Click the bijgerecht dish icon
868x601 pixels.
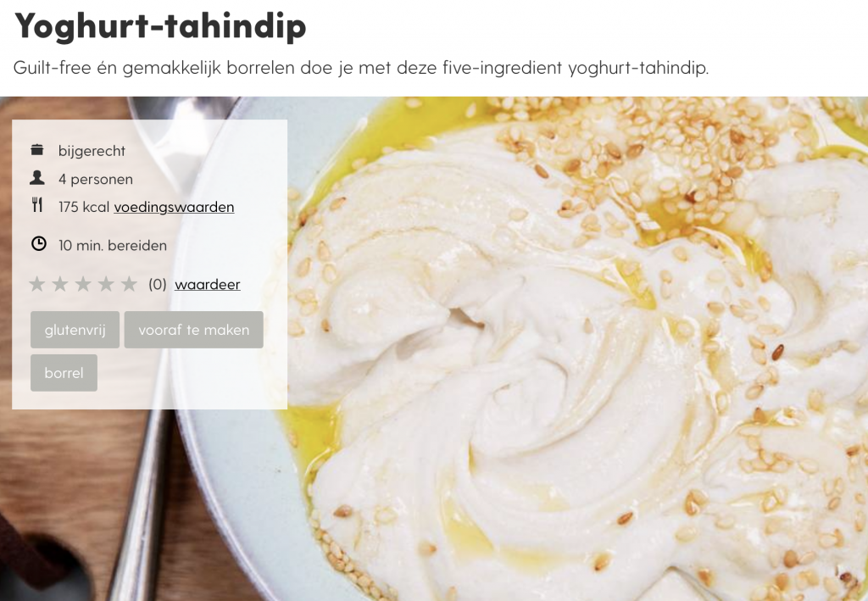coord(37,149)
